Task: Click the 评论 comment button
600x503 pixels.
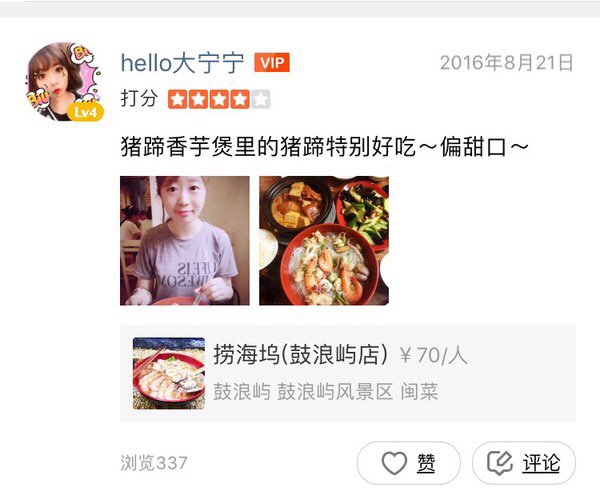Action: pos(524,463)
